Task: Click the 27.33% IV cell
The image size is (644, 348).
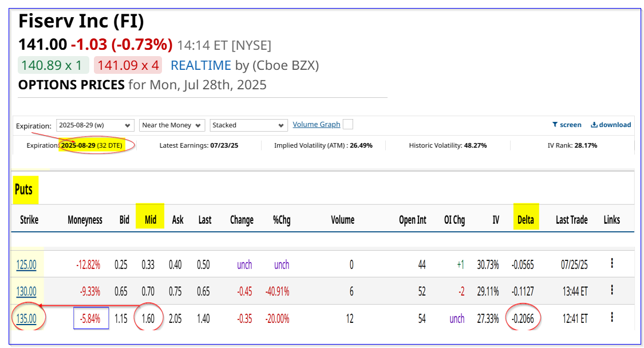Action: (488, 318)
